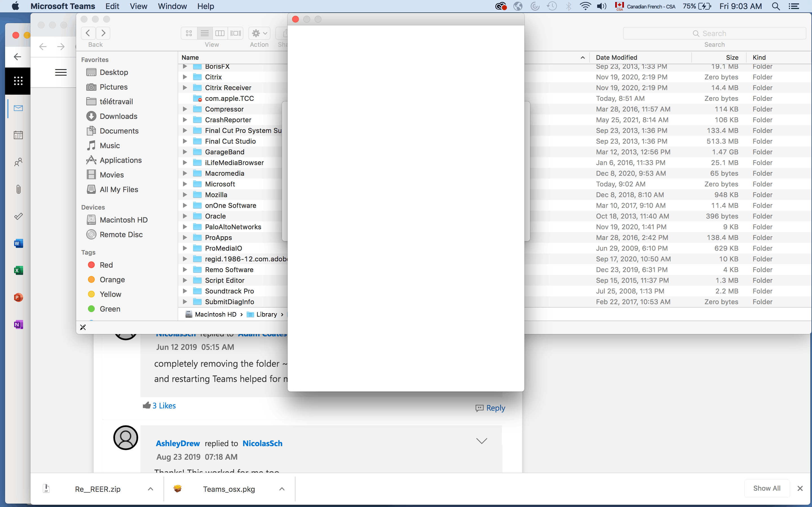Screen dimensions: 812x507
Task: Switch Finder to icon view
Action: pos(189,33)
